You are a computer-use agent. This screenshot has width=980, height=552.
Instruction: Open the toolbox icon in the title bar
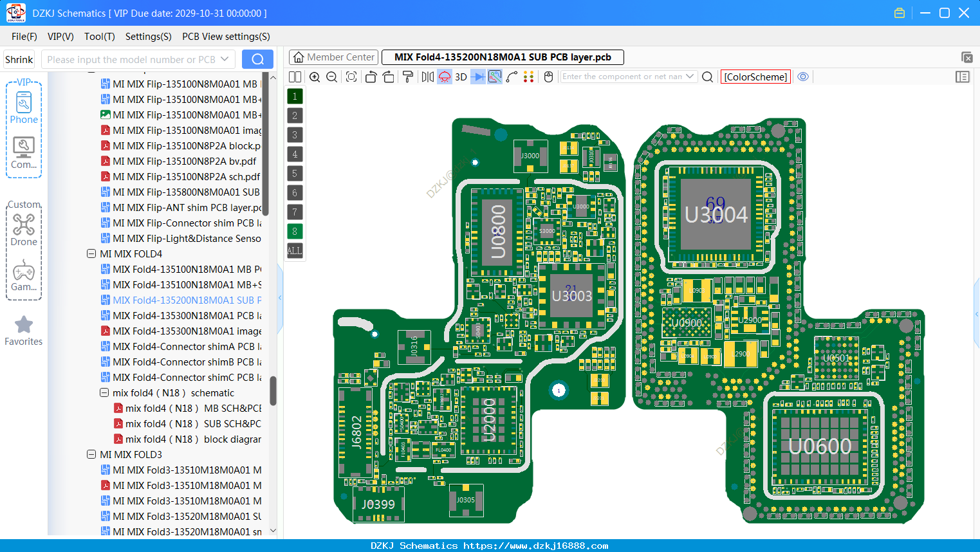[x=900, y=13]
